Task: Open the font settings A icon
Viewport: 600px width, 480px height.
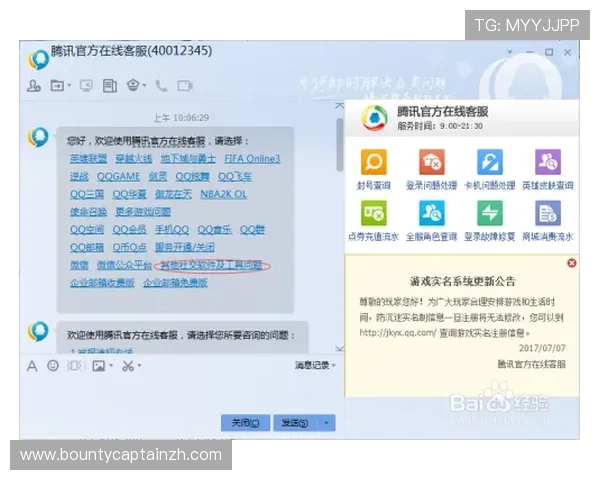Action: [x=32, y=366]
